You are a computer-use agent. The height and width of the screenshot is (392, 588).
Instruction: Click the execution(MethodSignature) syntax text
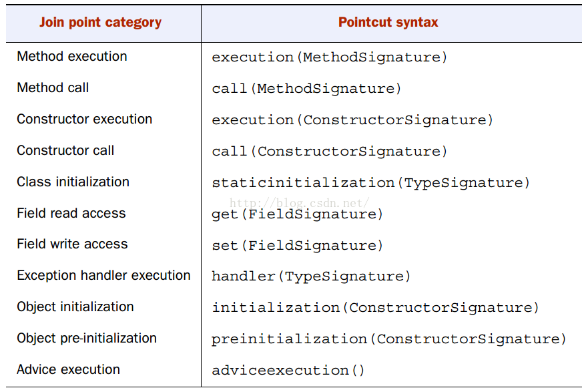330,57
